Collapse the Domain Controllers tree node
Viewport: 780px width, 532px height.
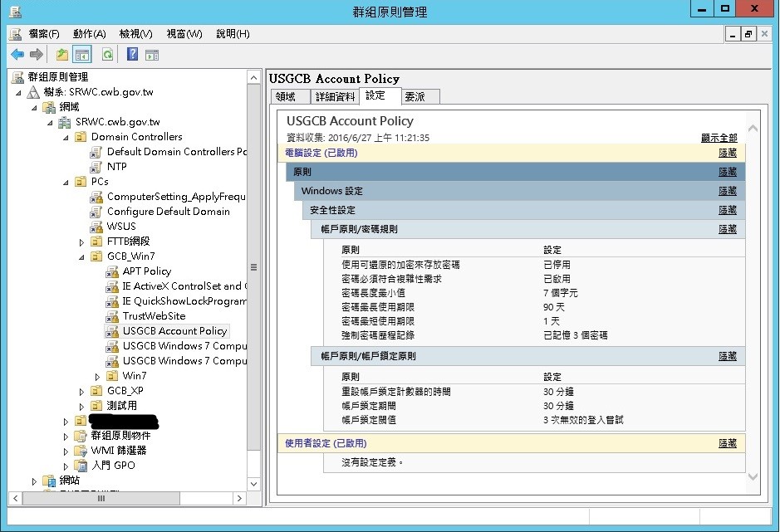(66, 138)
